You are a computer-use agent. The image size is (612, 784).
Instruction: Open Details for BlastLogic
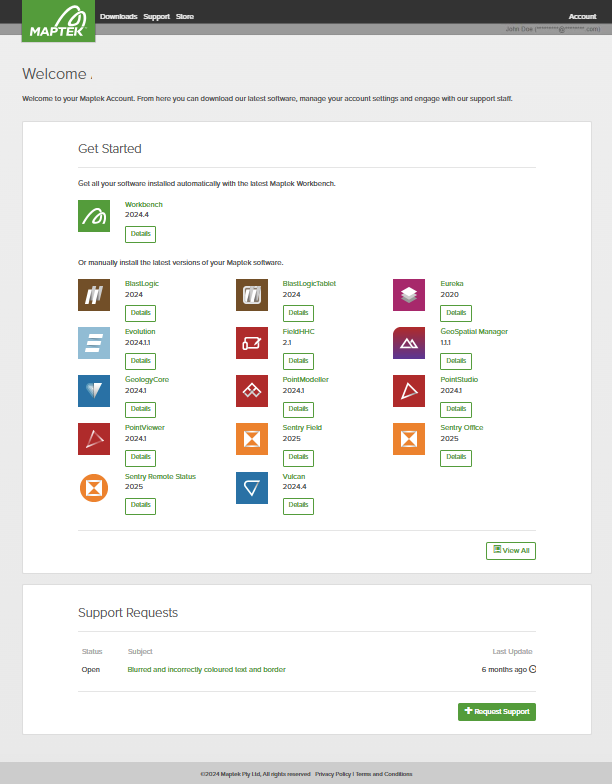click(140, 313)
